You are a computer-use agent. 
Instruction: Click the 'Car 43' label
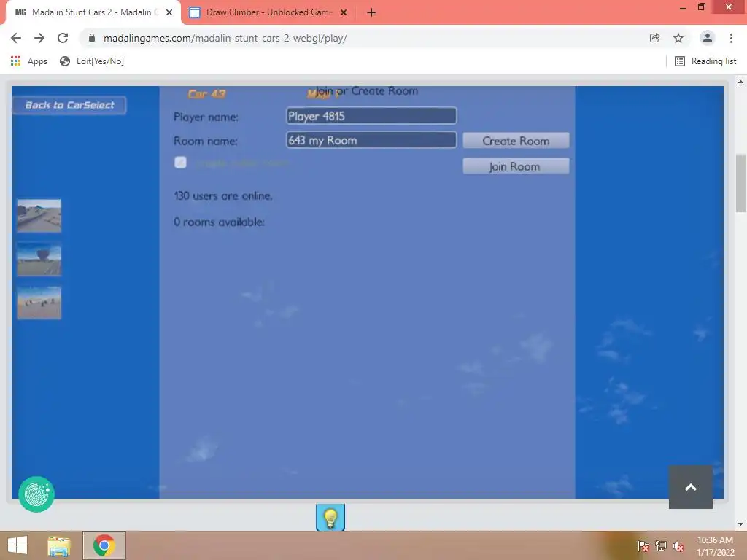click(x=206, y=94)
